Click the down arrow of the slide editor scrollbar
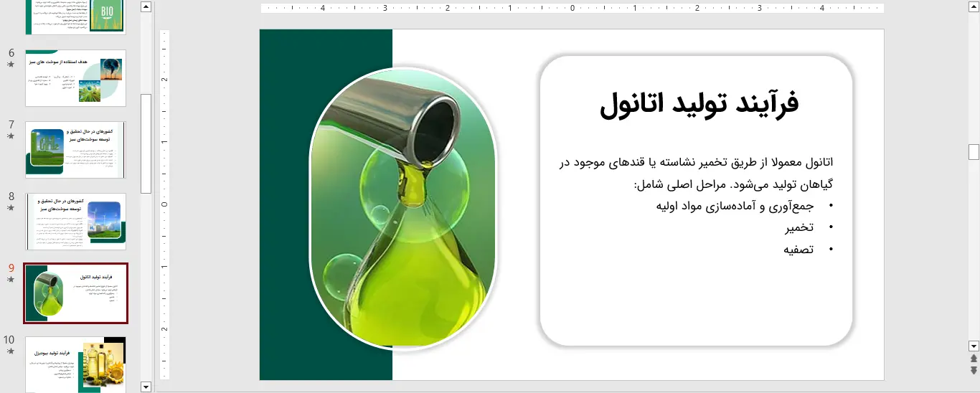 (974, 345)
